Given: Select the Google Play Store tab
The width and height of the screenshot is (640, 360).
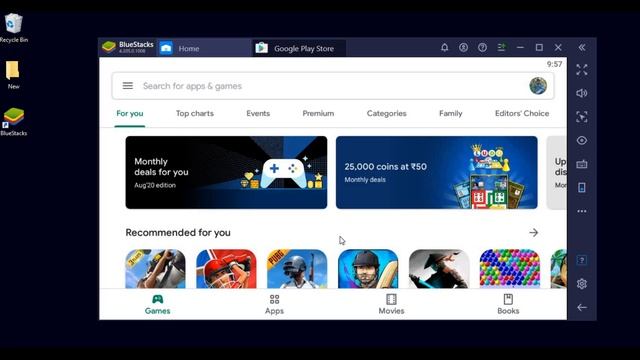Looking at the screenshot, I should (x=299, y=48).
